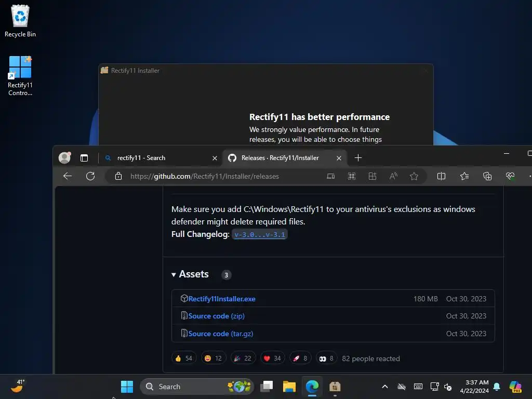Open the v-3.0...v-3.1 changelog link
Viewport: 532px width, 399px height.
pos(260,234)
